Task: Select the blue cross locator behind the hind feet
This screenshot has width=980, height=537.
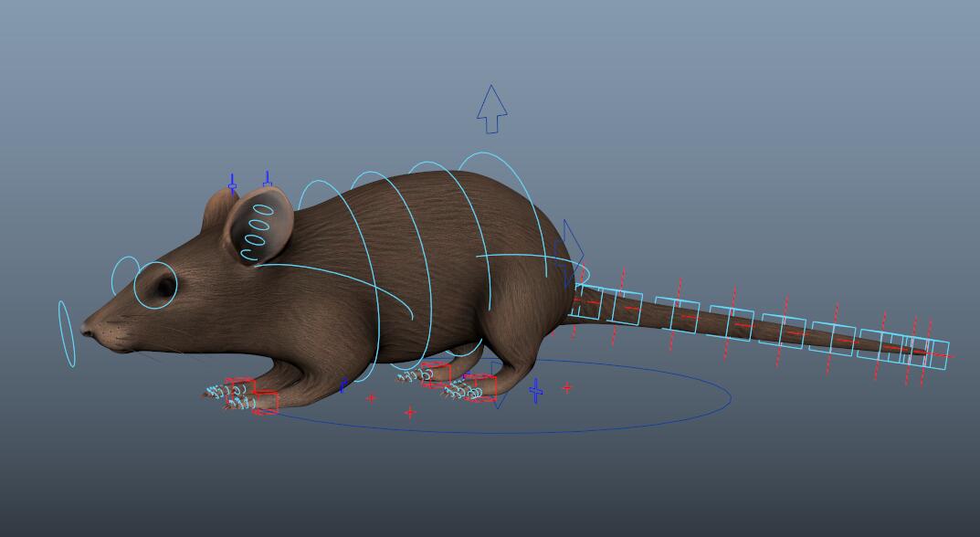Action: click(x=536, y=391)
